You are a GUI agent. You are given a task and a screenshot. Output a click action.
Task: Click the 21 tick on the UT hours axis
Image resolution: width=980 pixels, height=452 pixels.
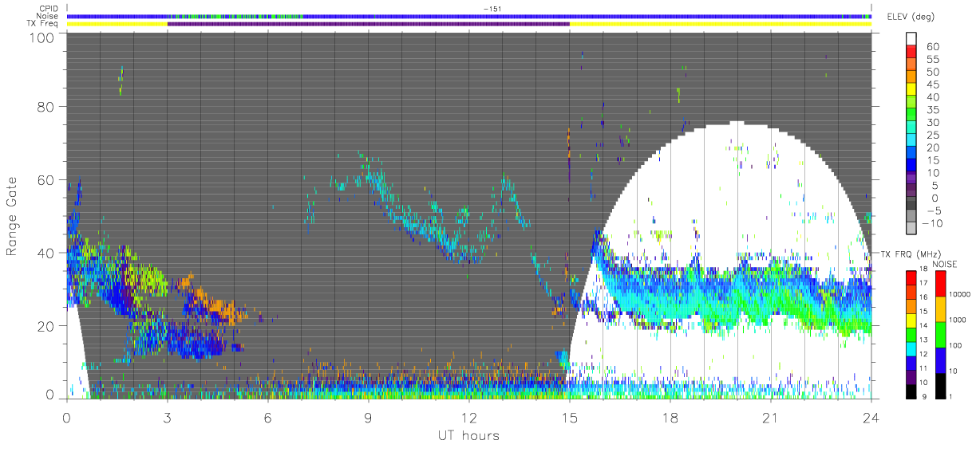tap(770, 417)
